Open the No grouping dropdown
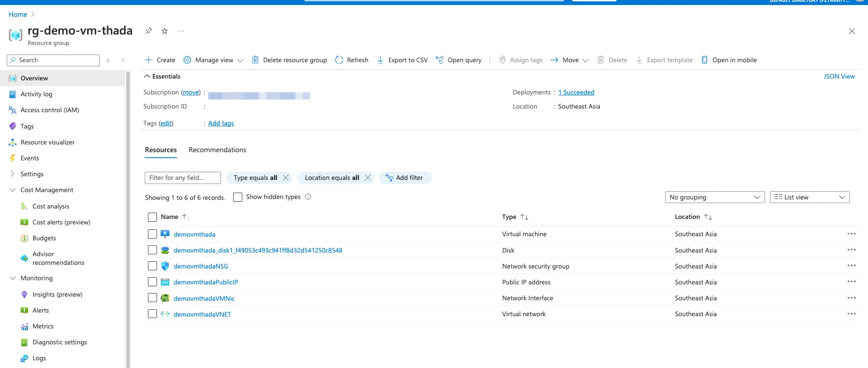The width and height of the screenshot is (868, 368). pyautogui.click(x=715, y=197)
